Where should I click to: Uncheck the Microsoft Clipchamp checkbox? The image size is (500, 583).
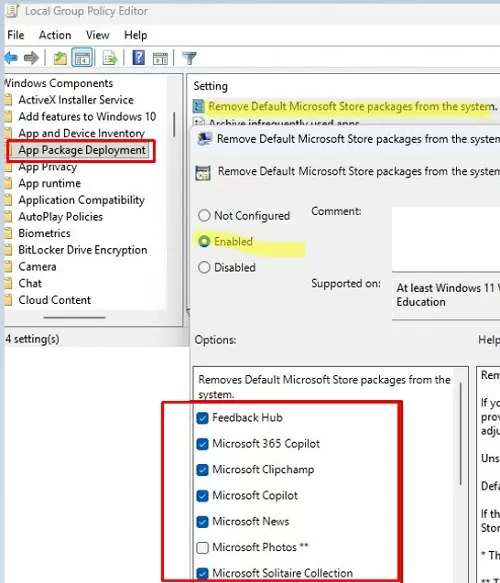[x=202, y=470]
